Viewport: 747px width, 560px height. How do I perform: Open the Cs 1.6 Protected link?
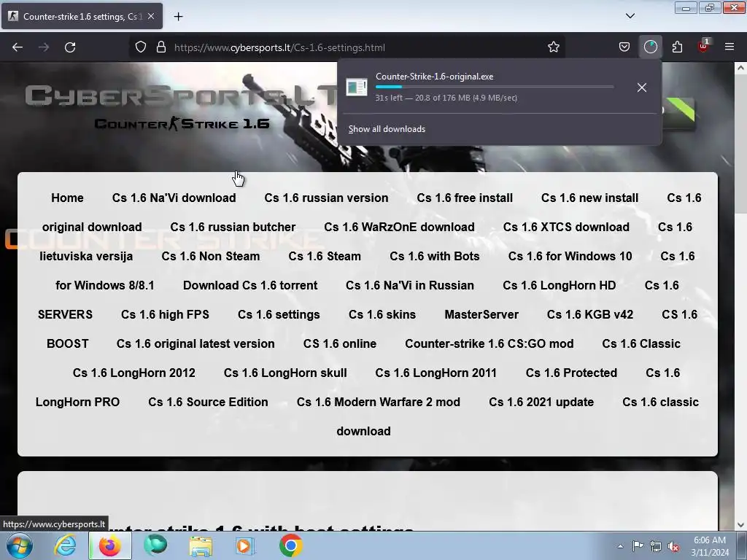[x=571, y=373]
